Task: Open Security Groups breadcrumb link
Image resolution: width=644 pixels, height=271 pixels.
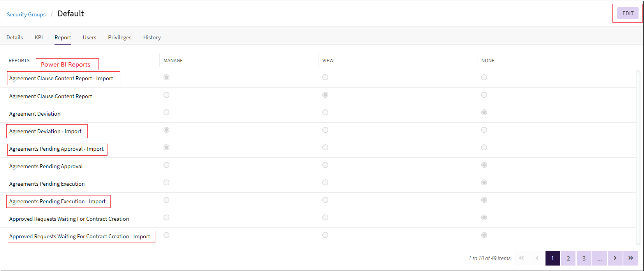Action: point(26,14)
